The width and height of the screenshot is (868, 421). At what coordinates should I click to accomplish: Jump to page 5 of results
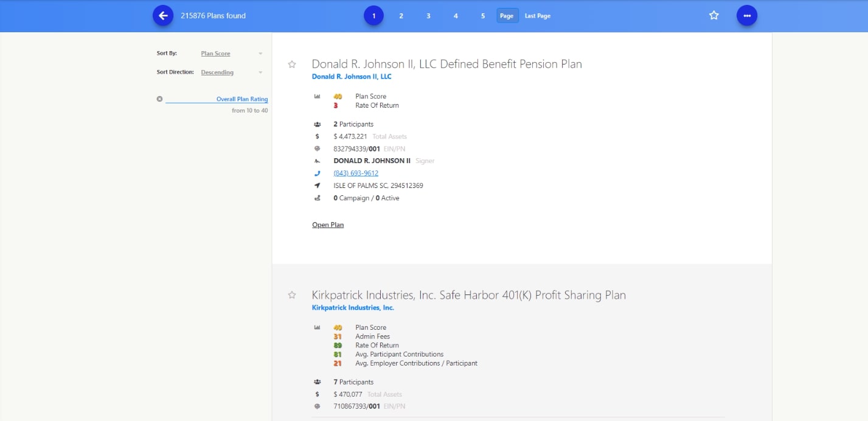(483, 16)
